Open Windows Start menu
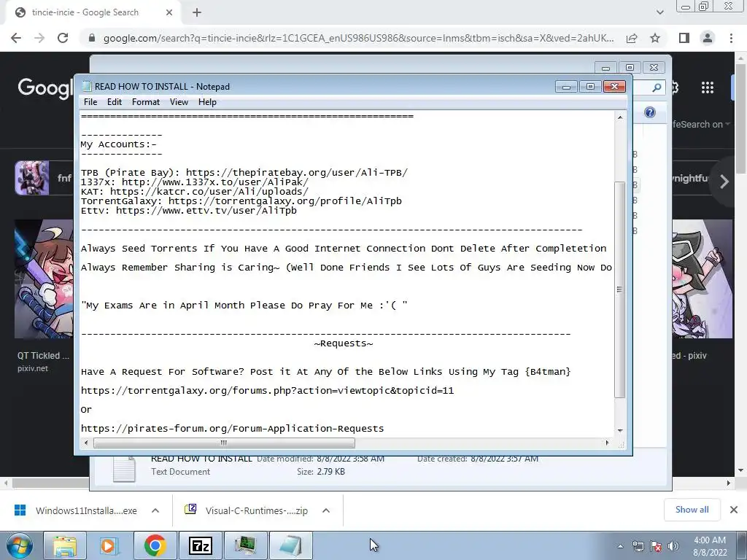Screen dimensions: 747x560 (x=18, y=545)
